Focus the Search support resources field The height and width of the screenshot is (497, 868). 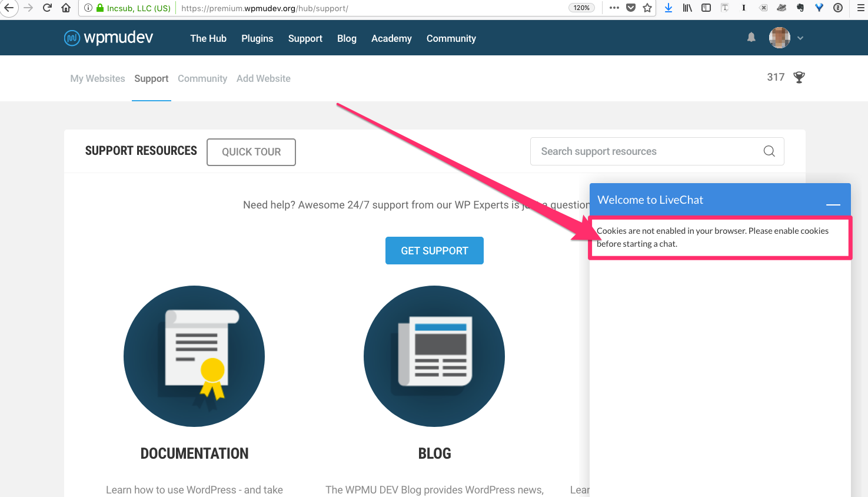tap(657, 151)
